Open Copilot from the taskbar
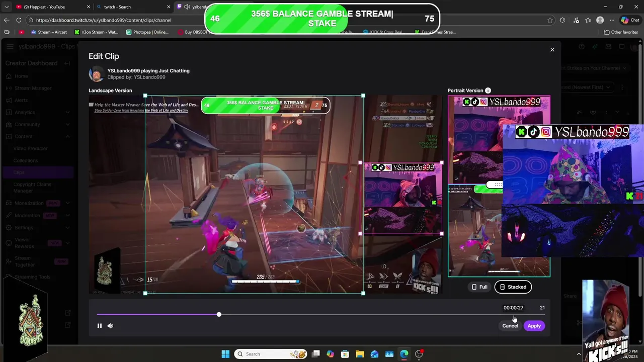 330,354
